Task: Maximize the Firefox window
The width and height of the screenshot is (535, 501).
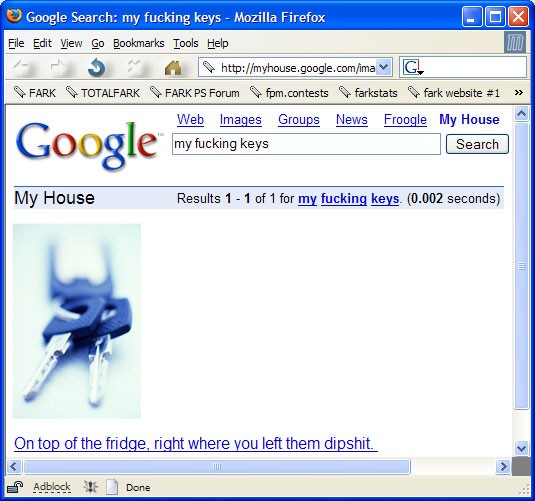Action: [x=495, y=16]
